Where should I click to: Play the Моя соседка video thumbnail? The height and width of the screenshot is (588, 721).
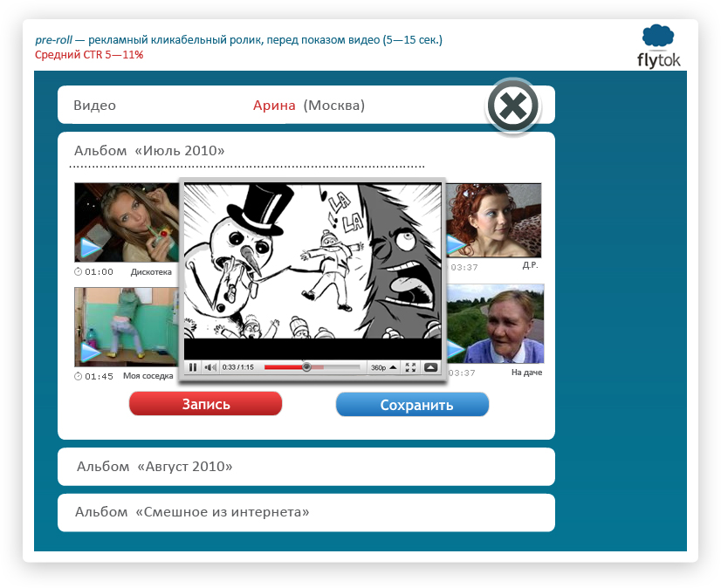(x=127, y=327)
